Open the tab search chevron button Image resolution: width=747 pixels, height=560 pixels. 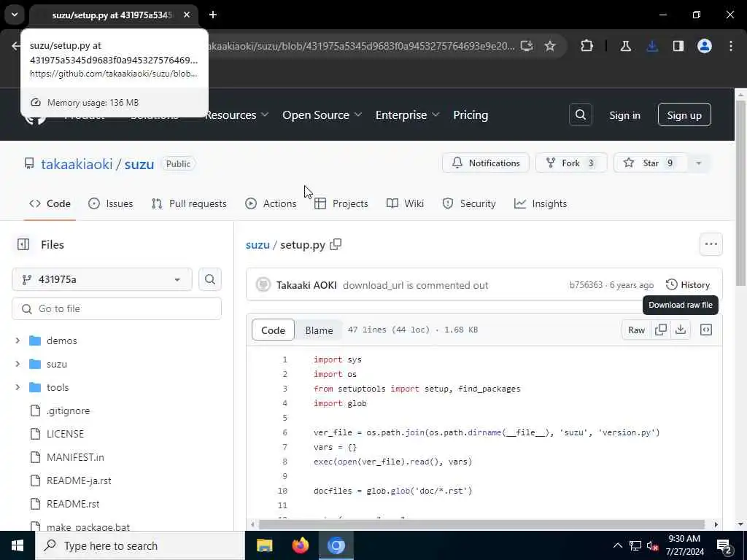pos(15,15)
